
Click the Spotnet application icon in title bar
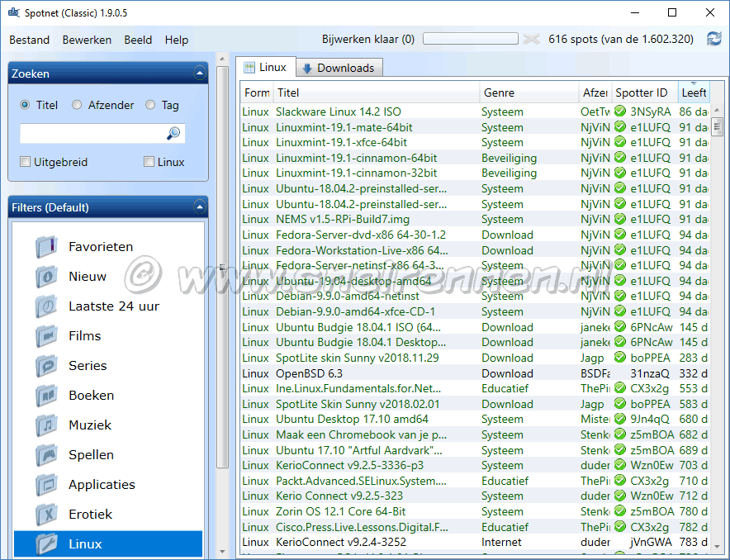pyautogui.click(x=14, y=12)
